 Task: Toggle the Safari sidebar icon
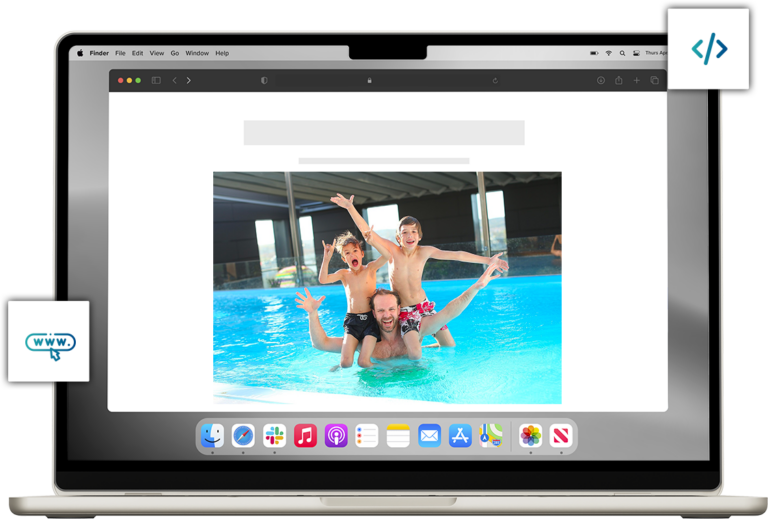tap(156, 80)
